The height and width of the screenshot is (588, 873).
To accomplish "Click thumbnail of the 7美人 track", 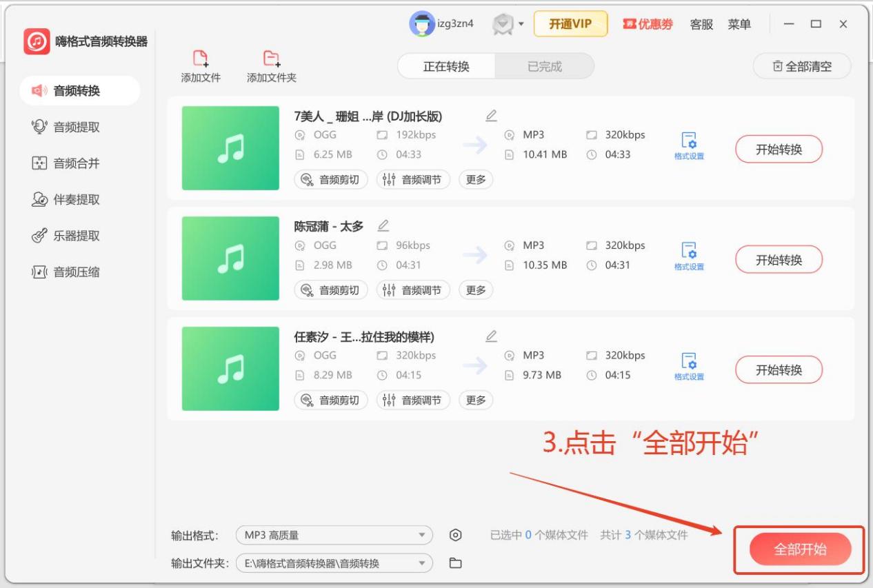I will (x=230, y=148).
